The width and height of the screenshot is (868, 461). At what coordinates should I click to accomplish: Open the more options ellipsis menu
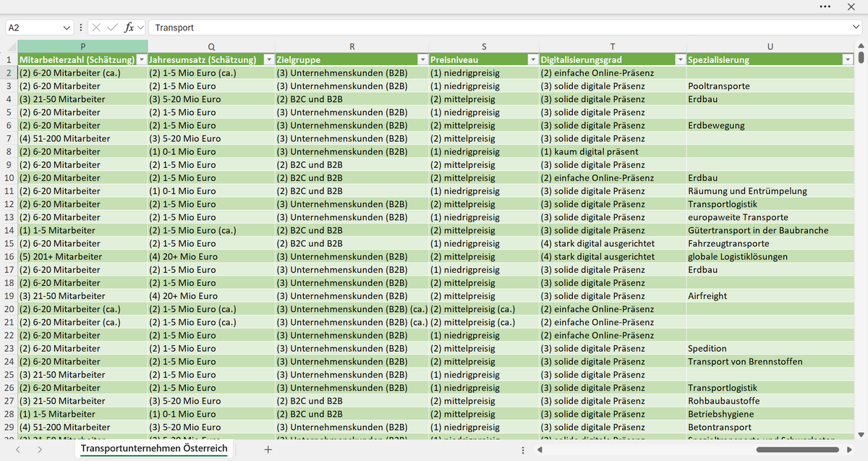(825, 7)
